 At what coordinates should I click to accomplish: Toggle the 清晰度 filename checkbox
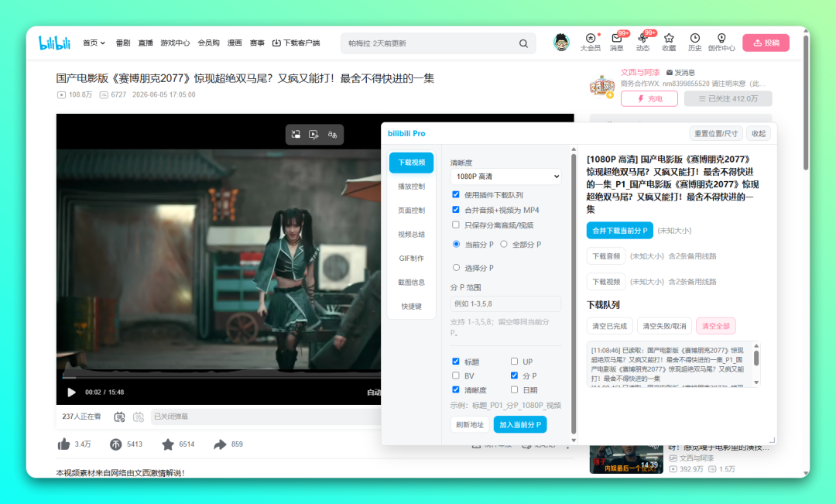tap(456, 389)
